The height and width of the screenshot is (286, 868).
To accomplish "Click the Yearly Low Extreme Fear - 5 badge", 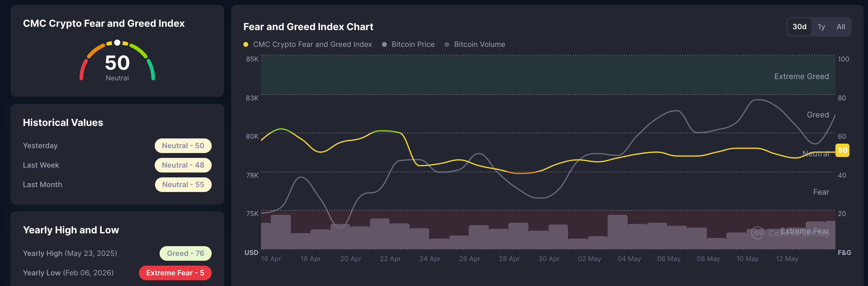I will (x=175, y=273).
